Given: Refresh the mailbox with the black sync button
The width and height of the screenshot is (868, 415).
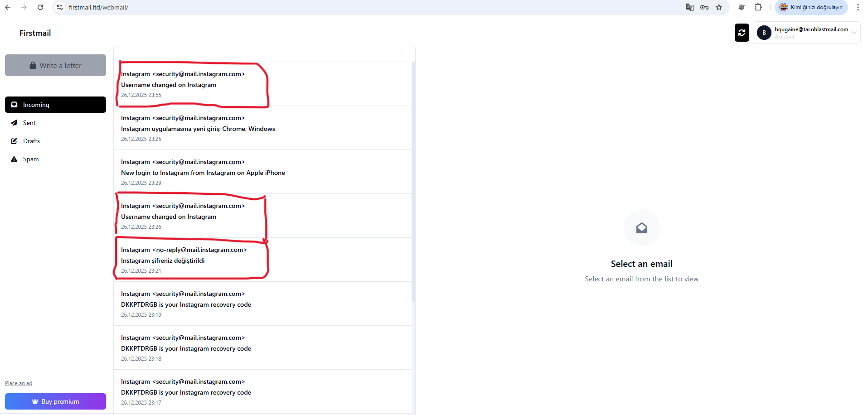Looking at the screenshot, I should tap(742, 33).
